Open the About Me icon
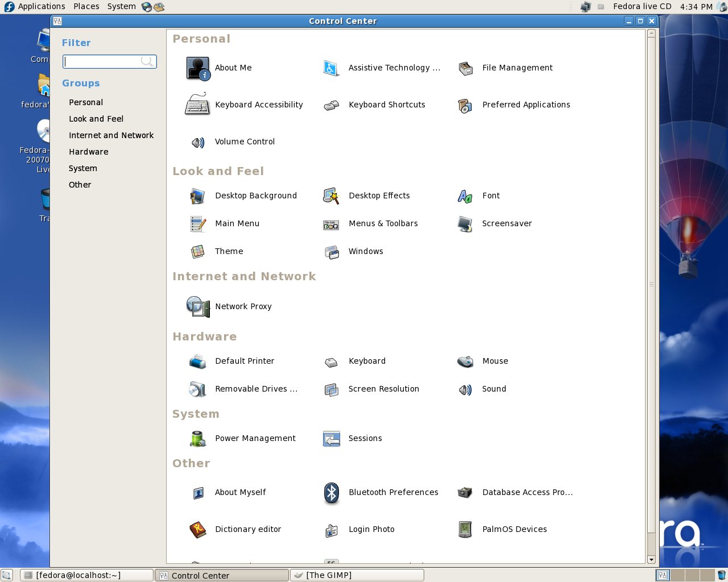The width and height of the screenshot is (728, 582). (x=198, y=68)
